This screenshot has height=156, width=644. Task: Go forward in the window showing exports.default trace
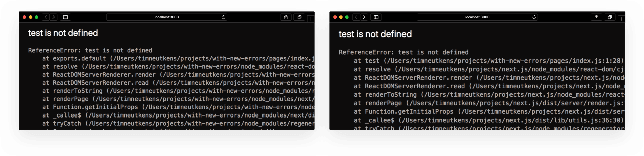[53, 17]
